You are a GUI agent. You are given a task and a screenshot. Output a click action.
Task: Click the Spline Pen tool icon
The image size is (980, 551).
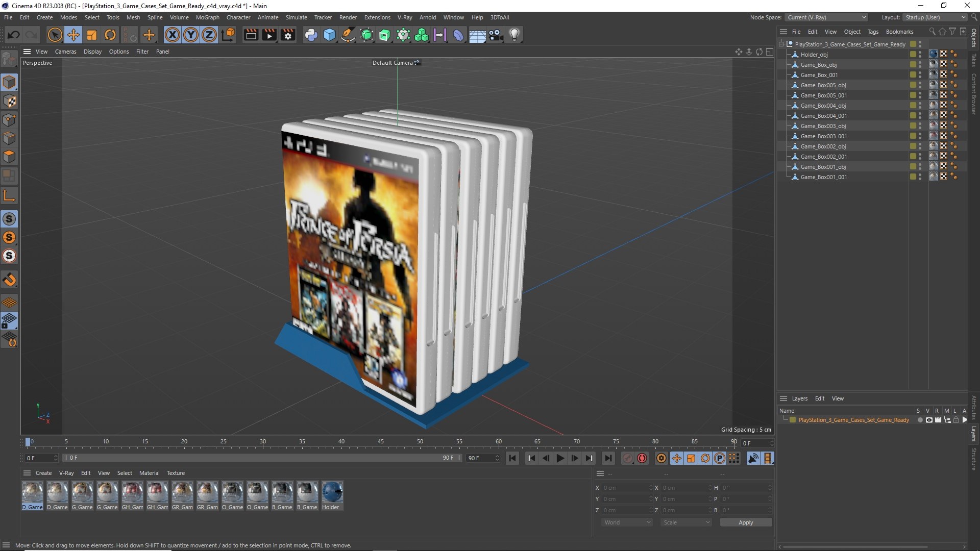point(348,35)
